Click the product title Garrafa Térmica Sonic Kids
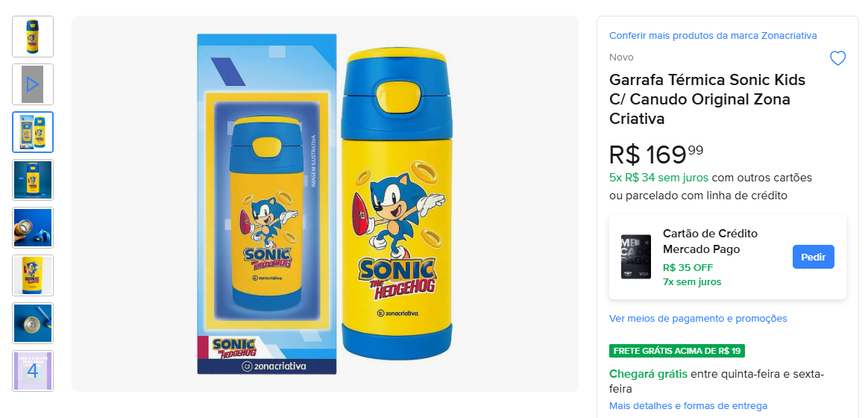 707,99
